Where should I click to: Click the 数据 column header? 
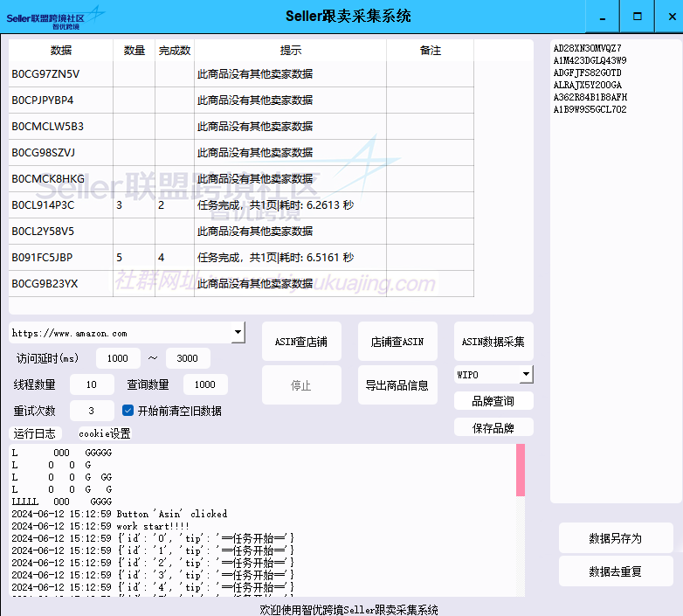click(x=61, y=51)
